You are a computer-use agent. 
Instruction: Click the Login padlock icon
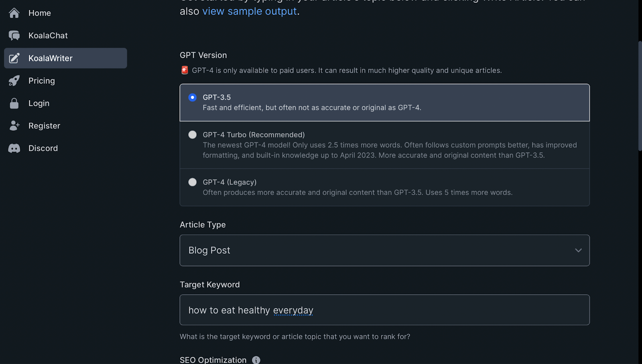click(x=14, y=103)
